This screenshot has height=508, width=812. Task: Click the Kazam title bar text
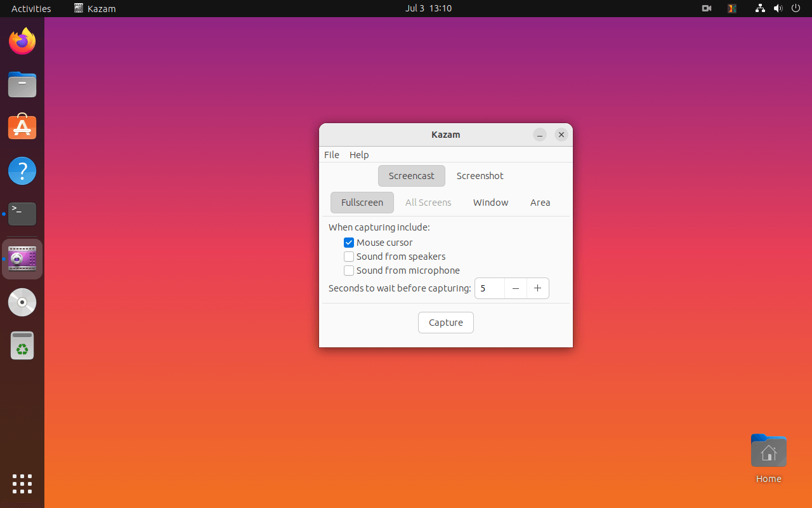point(446,135)
